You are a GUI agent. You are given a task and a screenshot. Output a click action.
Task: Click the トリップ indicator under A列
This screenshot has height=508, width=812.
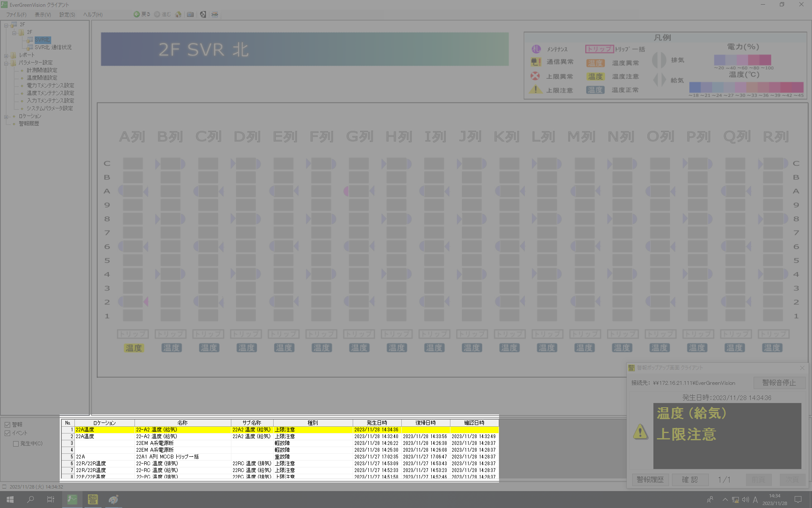tap(133, 334)
